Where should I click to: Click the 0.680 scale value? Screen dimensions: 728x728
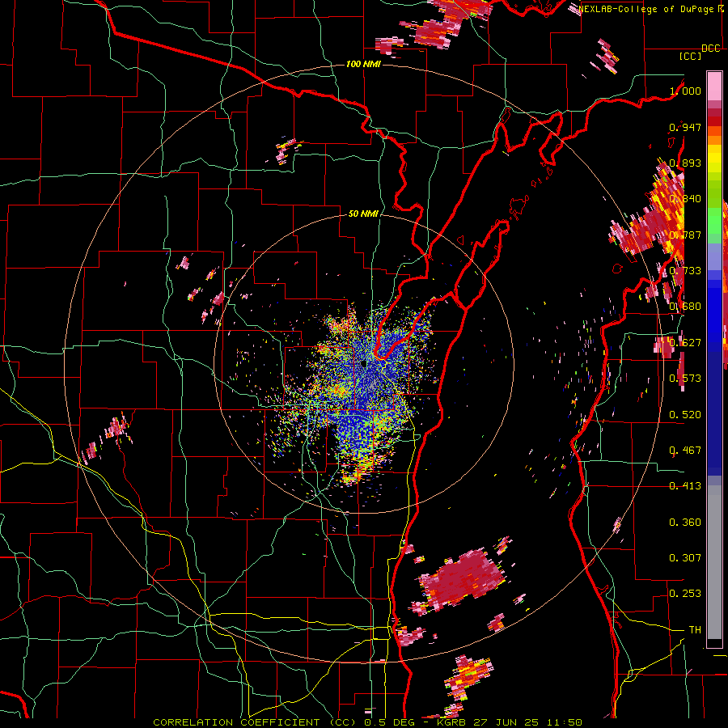coord(685,307)
